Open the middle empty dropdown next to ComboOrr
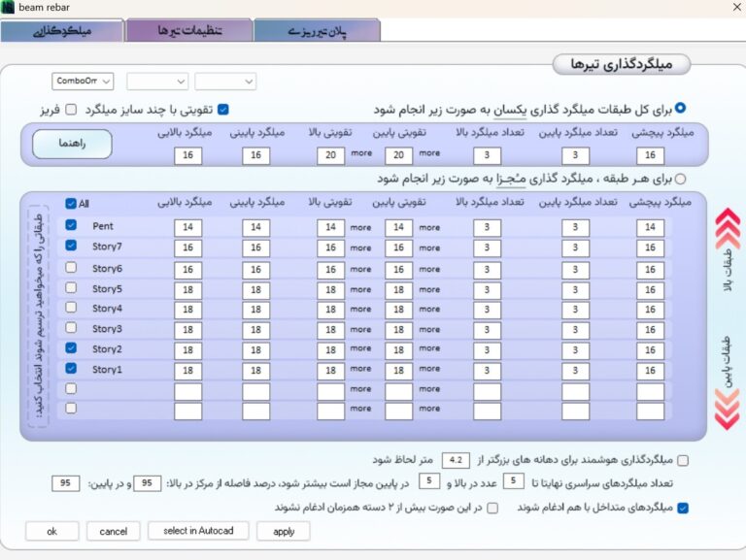This screenshot has height=560, width=746. click(157, 82)
